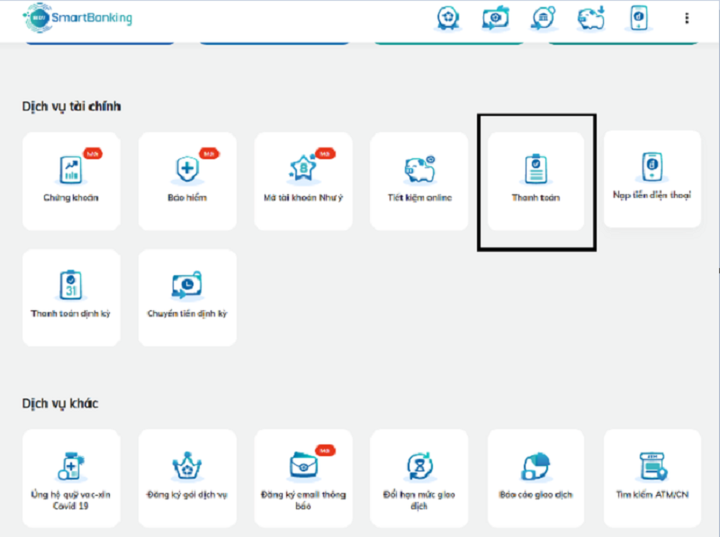This screenshot has width=720, height=537.
Task: Click the Tiết kiệm online piggy bank tile
Action: pyautogui.click(x=419, y=180)
